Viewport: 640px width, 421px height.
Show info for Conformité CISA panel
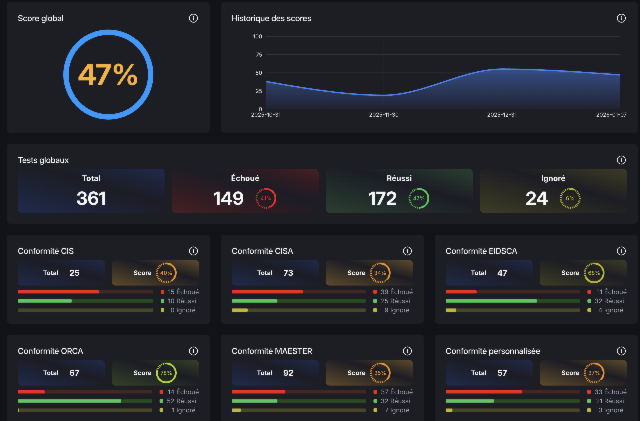click(x=407, y=251)
